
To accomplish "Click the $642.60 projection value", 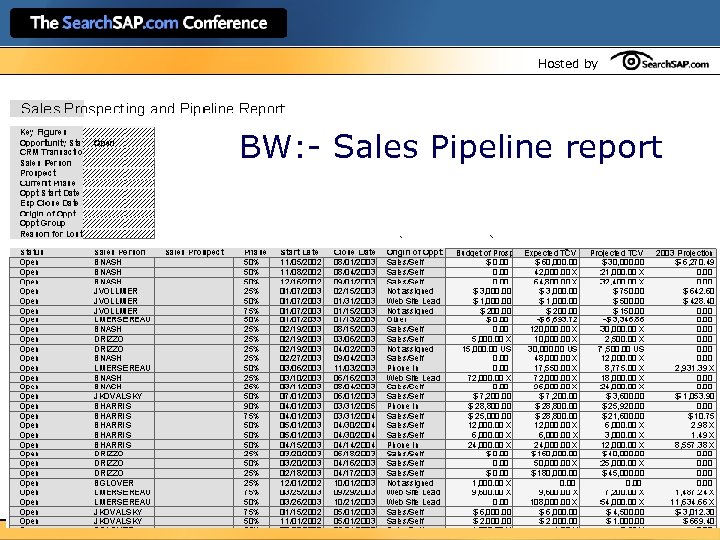I will pyautogui.click(x=698, y=291).
